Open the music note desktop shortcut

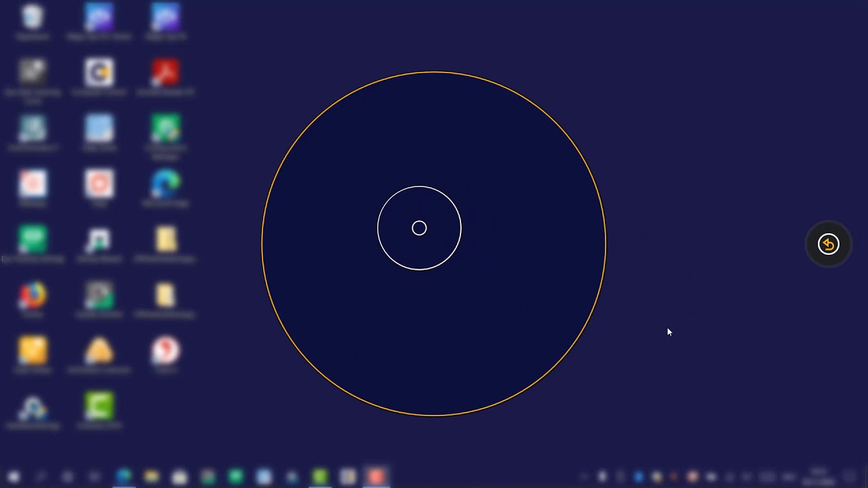pyautogui.click(x=99, y=239)
